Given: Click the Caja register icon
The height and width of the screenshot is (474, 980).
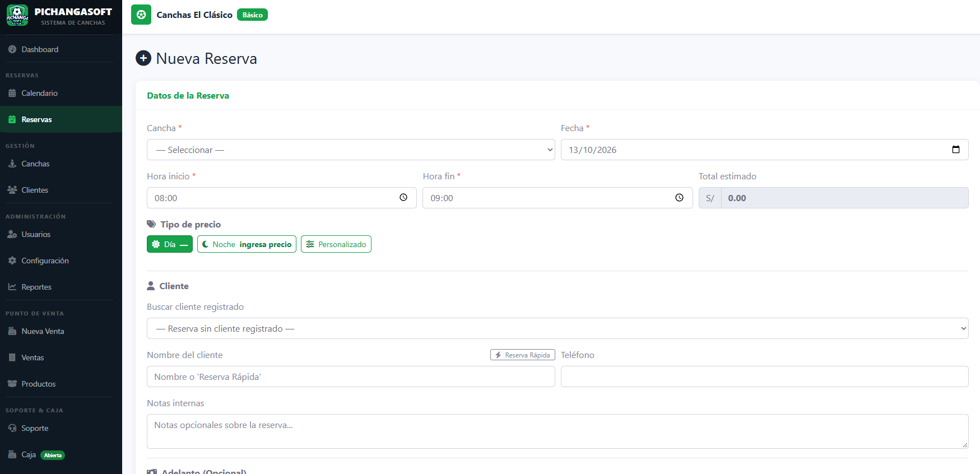Looking at the screenshot, I should point(12,454).
